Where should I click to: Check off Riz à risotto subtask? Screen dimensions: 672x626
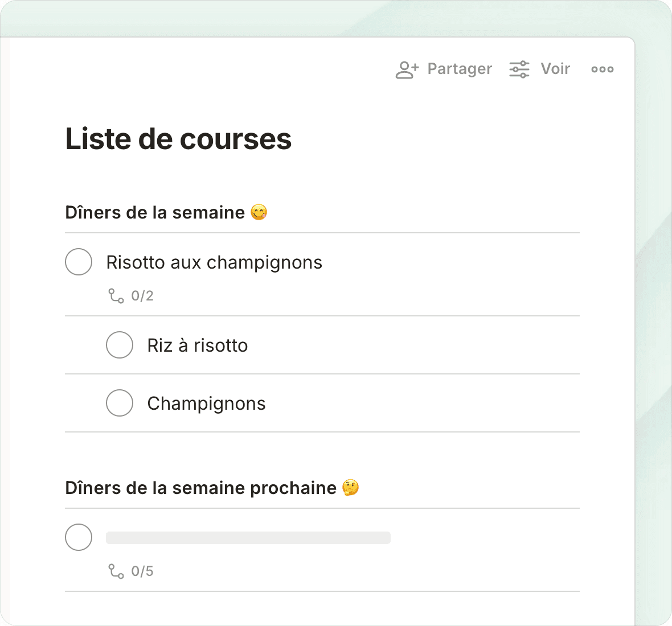pos(120,345)
